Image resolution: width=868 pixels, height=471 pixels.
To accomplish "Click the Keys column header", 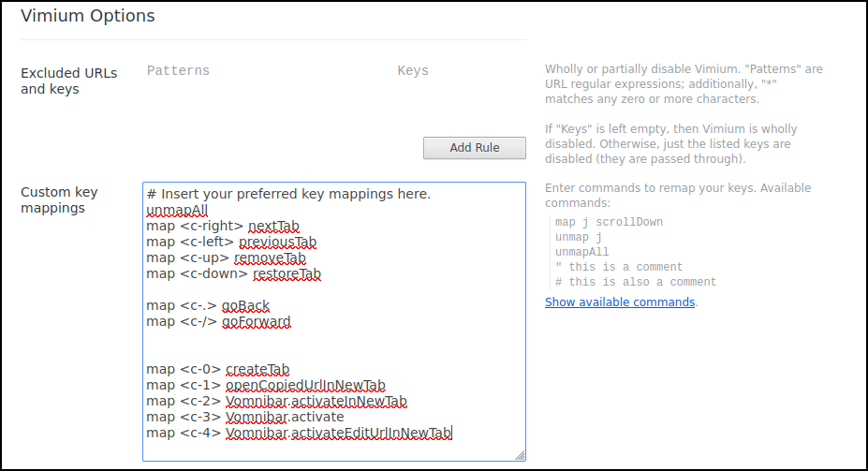I will [x=412, y=70].
